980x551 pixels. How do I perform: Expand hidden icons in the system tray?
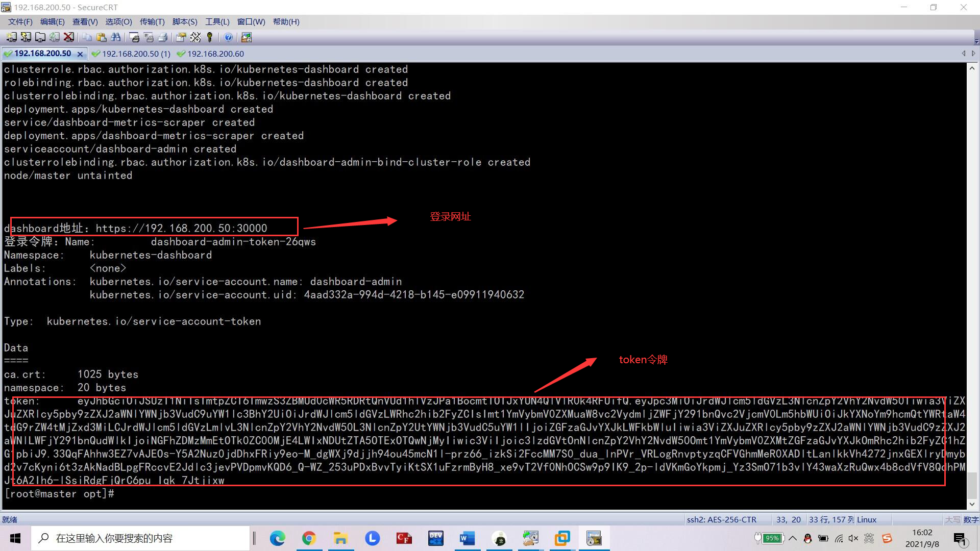tap(793, 538)
